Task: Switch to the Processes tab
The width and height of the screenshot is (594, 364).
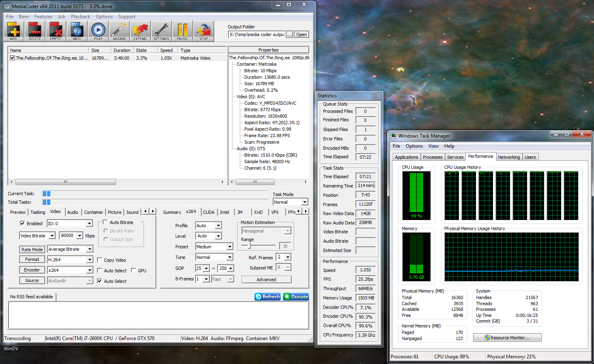Action: click(x=432, y=157)
